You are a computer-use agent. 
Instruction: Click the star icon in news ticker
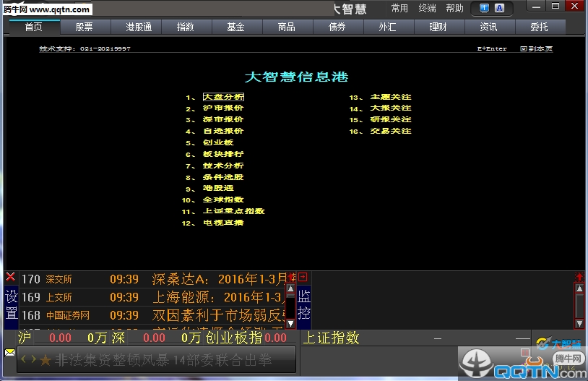pos(46,360)
